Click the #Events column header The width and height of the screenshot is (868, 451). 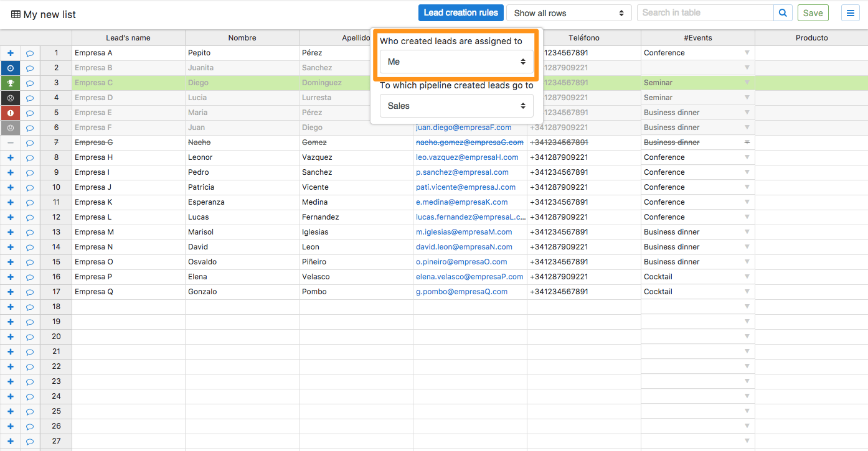click(698, 37)
